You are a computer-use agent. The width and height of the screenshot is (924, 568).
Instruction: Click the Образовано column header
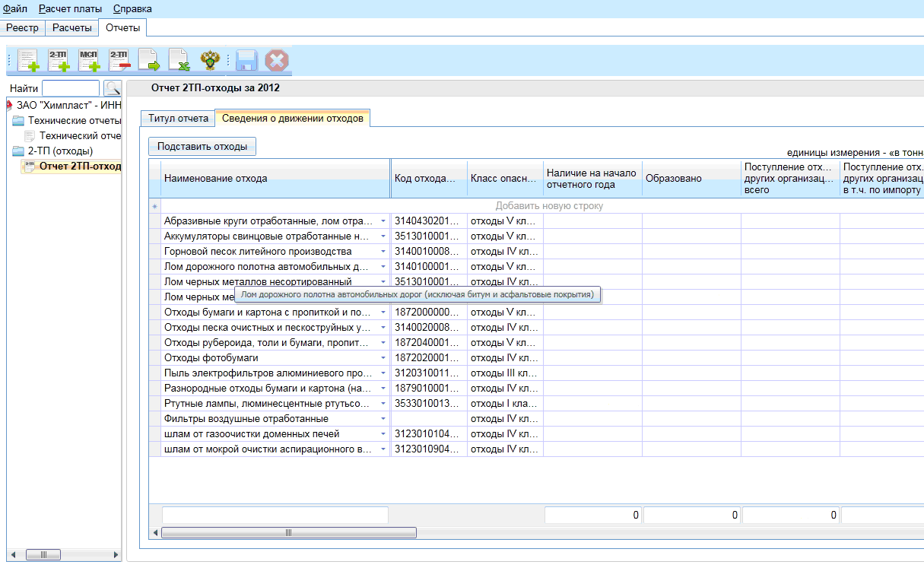(x=691, y=179)
